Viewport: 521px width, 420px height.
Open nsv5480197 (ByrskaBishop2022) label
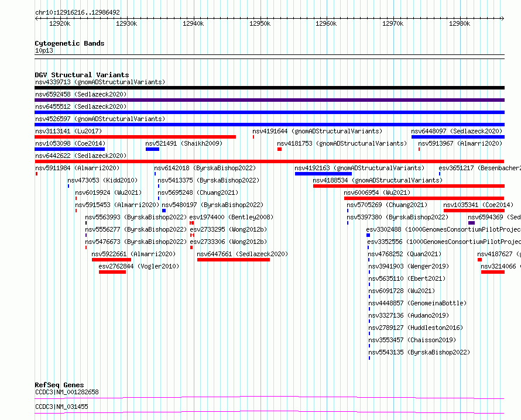[212, 205]
